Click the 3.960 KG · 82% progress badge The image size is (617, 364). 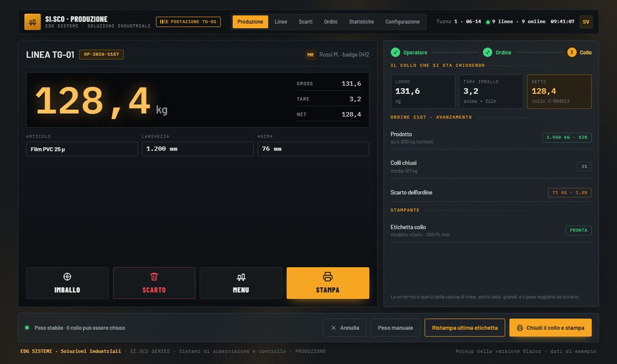[x=567, y=137]
